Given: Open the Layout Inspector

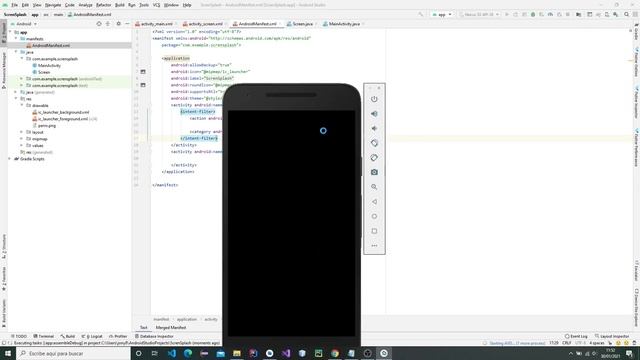Looking at the screenshot, I should pyautogui.click(x=612, y=336).
